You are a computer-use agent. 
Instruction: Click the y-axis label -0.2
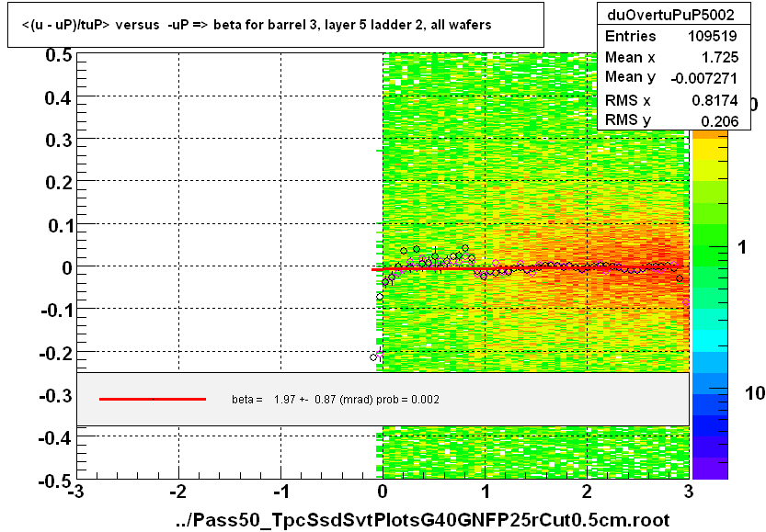tap(56, 353)
